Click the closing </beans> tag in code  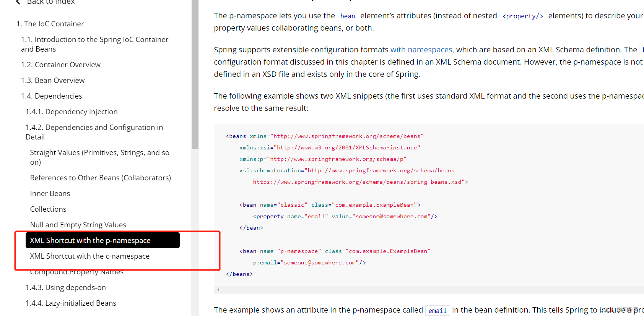coord(239,274)
